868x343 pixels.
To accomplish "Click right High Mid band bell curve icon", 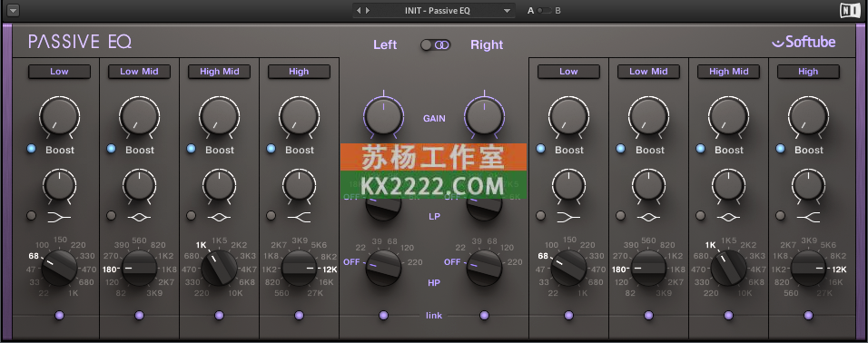I will click(x=728, y=218).
